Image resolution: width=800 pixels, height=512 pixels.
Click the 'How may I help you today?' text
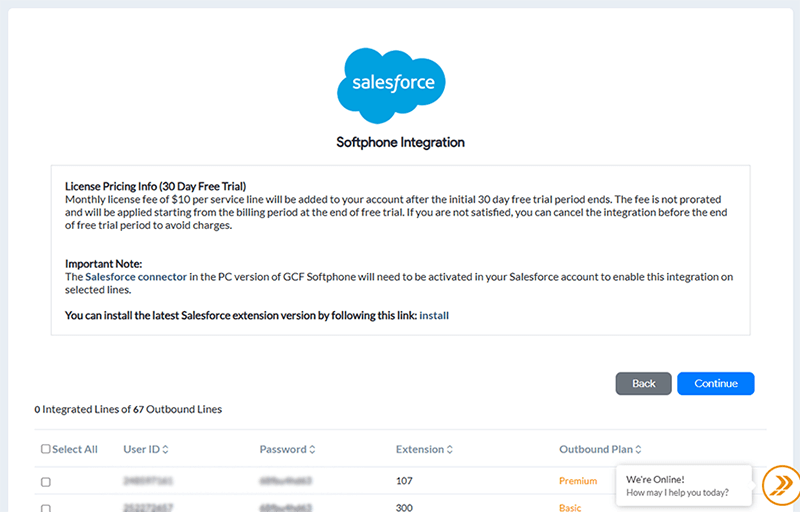coord(678,493)
